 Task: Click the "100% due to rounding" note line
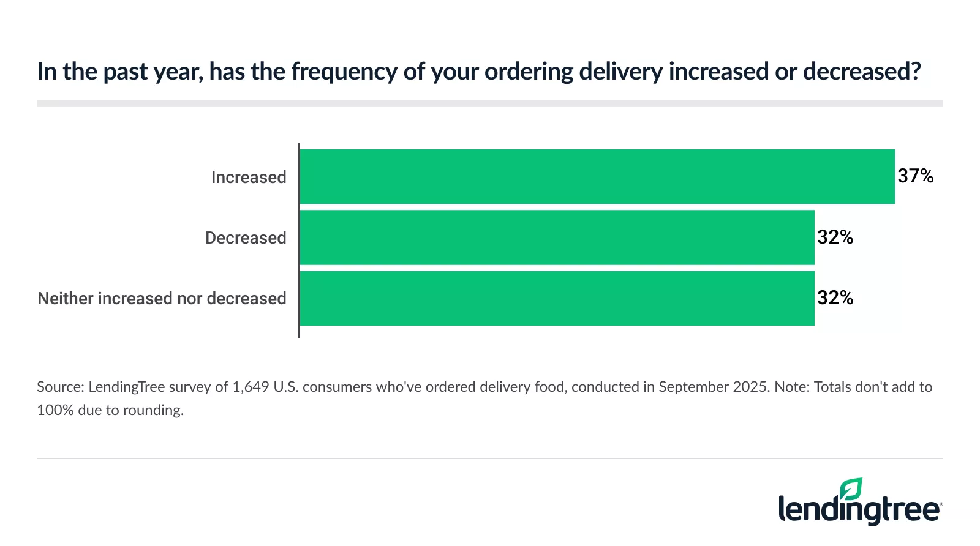110,410
